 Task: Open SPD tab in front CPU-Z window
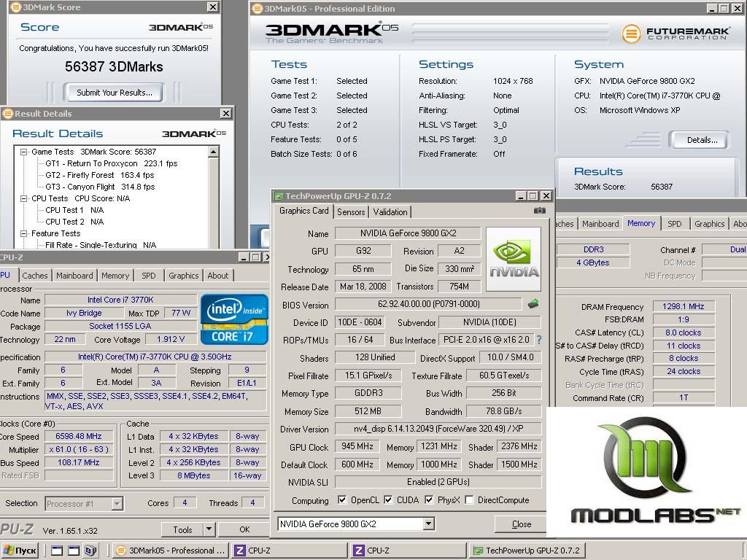tap(149, 275)
